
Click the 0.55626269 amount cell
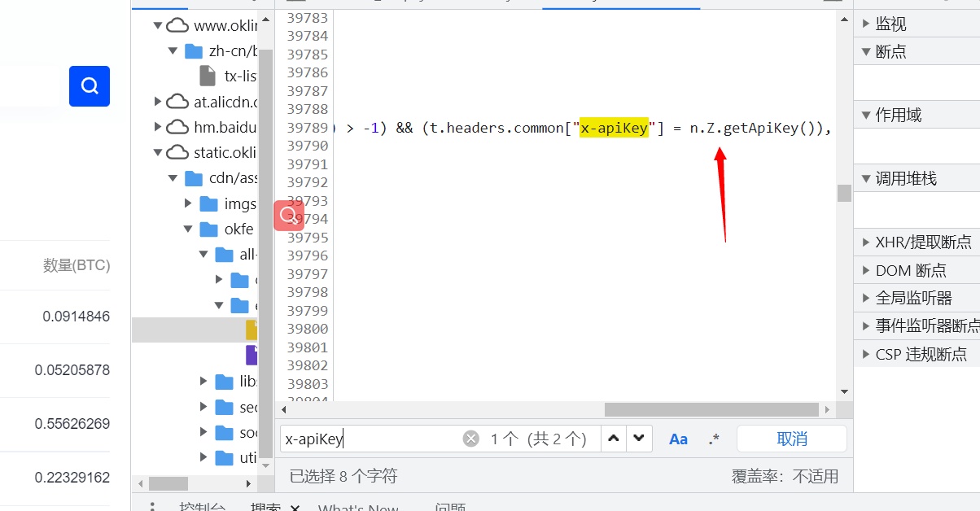72,424
